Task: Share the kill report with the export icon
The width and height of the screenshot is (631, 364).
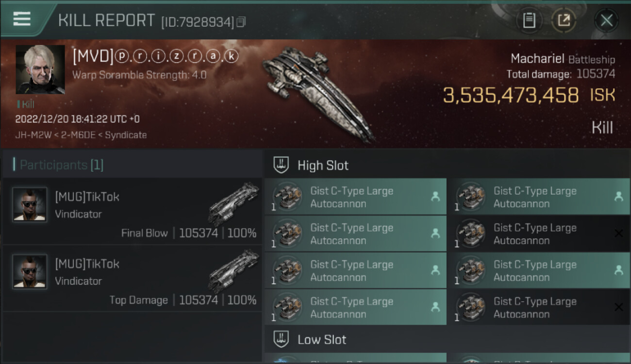Action: point(564,20)
